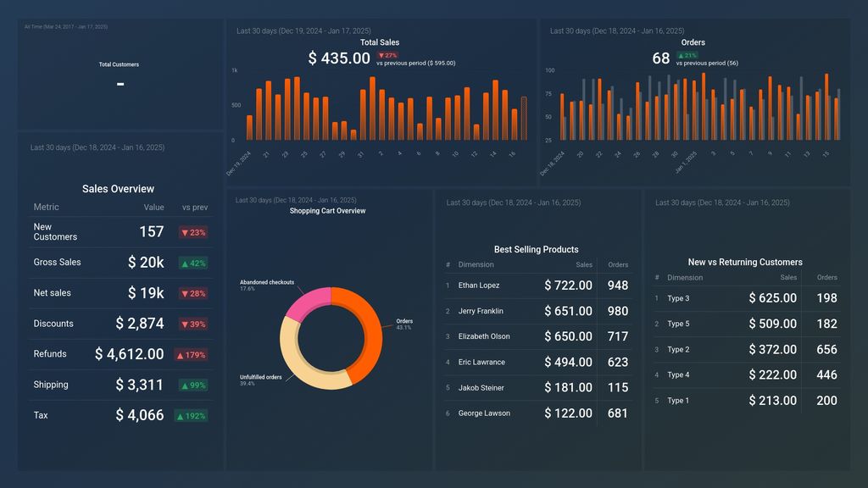This screenshot has width=868, height=488.
Task: Click the Metric column header in Sales Overview
Action: pos(46,207)
